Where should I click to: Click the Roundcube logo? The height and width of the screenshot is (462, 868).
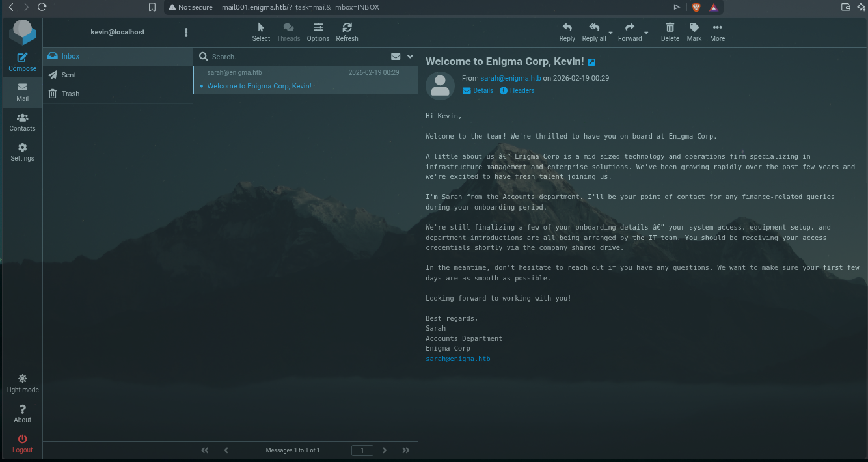pyautogui.click(x=23, y=32)
